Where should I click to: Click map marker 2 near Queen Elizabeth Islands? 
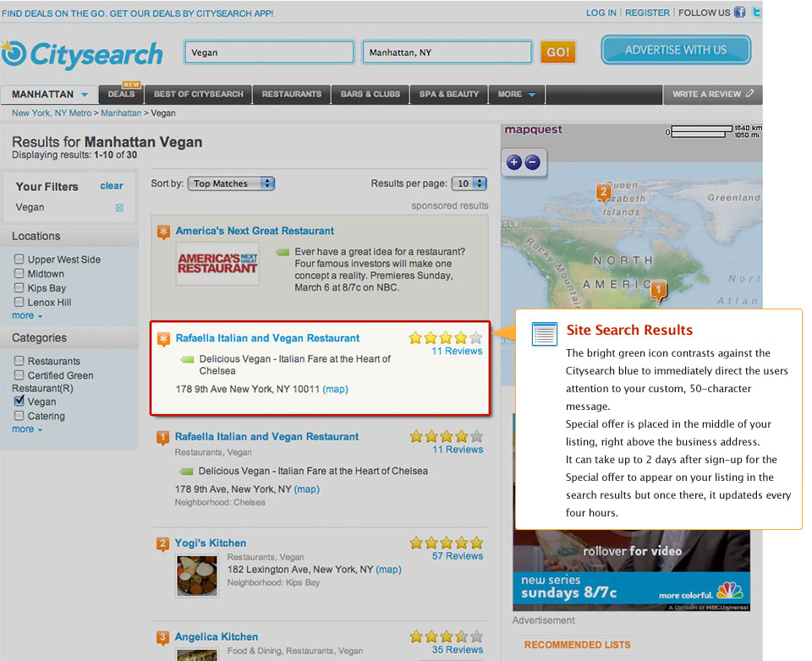603,193
